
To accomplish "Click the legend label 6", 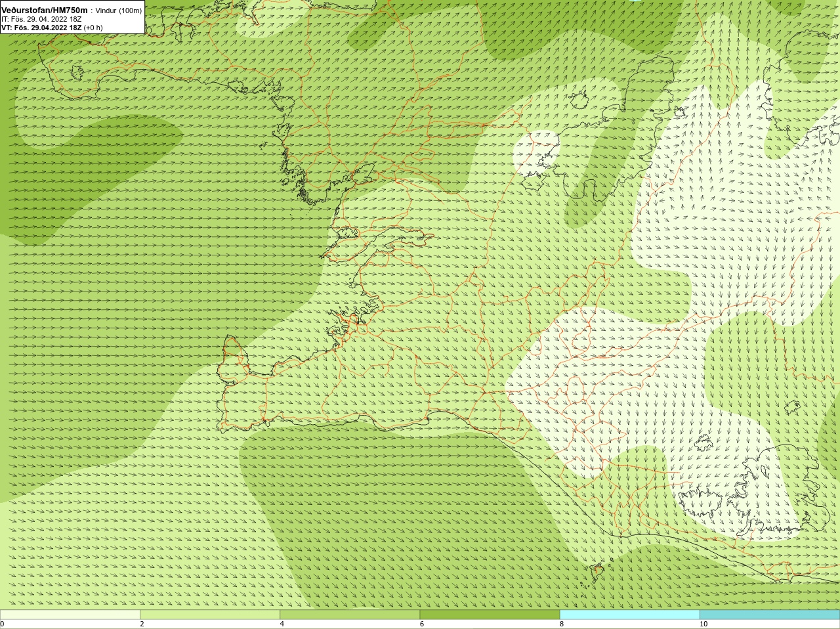I will [422, 624].
